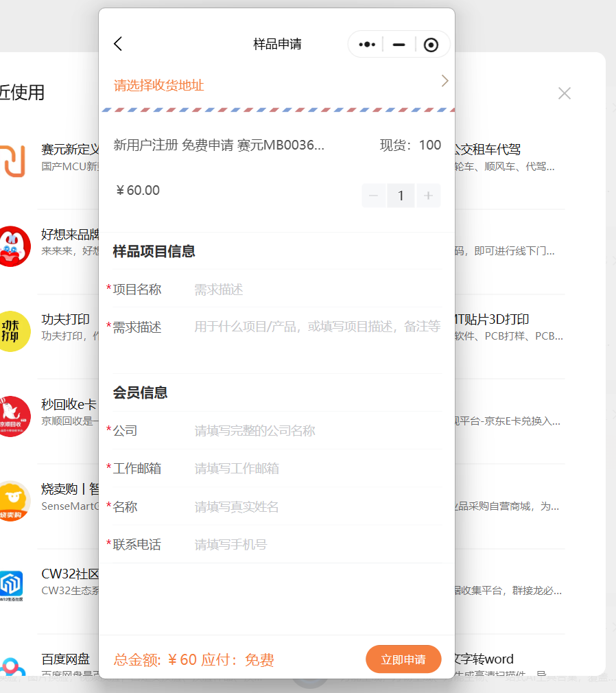Open 功夫打印 yellow icon in background list
The image size is (616, 693).
14,331
